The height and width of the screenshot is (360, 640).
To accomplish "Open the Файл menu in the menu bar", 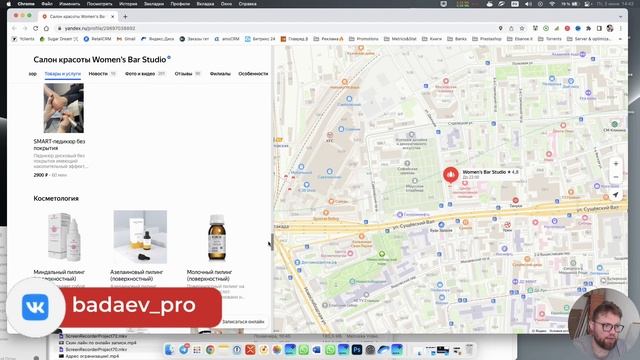I will (x=47, y=4).
